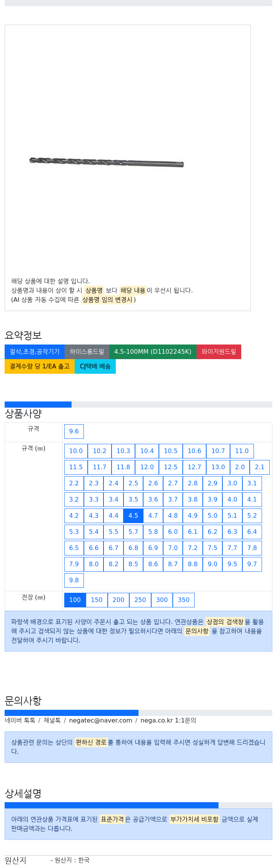
Task: Choose the 350 overall length option
Action: pyautogui.click(x=184, y=600)
